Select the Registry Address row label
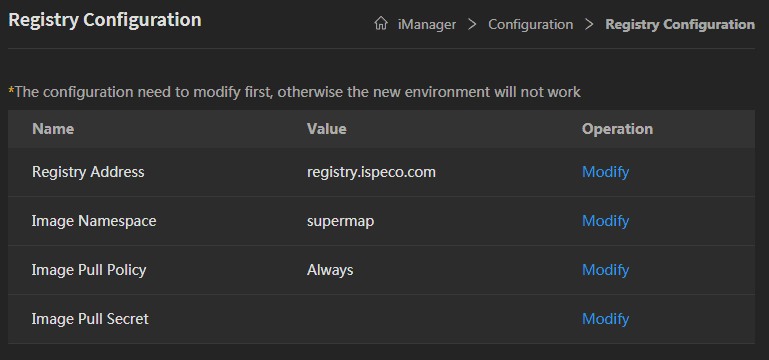The image size is (769, 360). [88, 172]
